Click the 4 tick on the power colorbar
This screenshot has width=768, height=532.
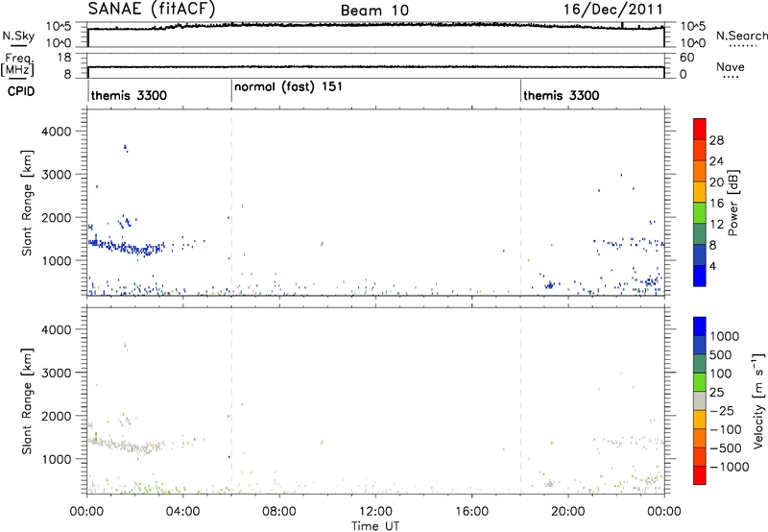coord(712,266)
